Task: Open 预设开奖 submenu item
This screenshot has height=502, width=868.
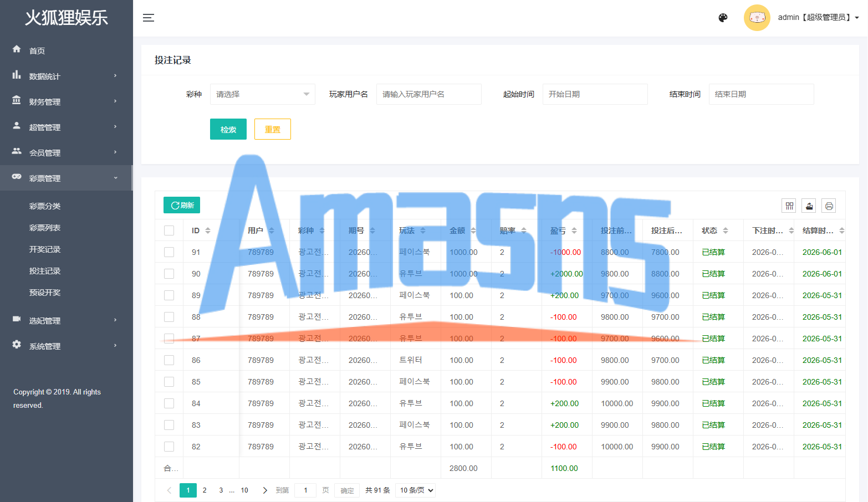Action: [x=45, y=293]
